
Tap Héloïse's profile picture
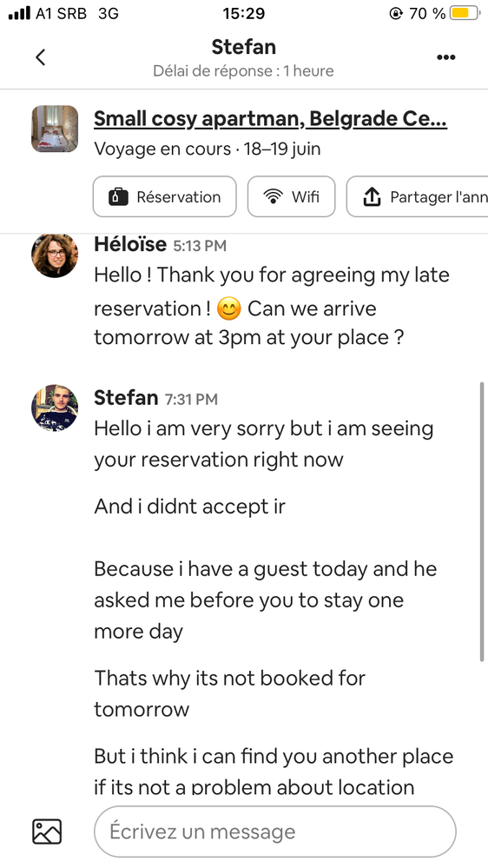click(55, 255)
